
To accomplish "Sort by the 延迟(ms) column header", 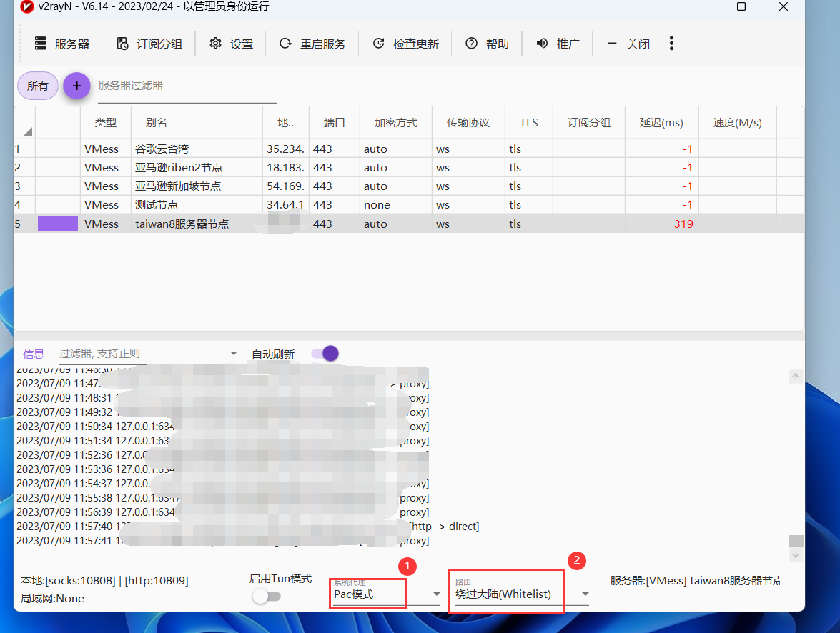I will pos(661,123).
